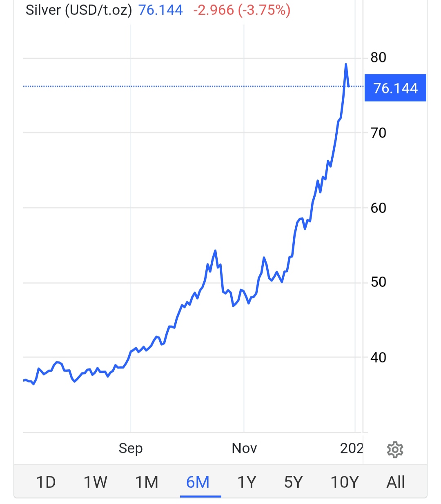Click the 50 price axis label
Screen dimensions: 441x504
[378, 282]
